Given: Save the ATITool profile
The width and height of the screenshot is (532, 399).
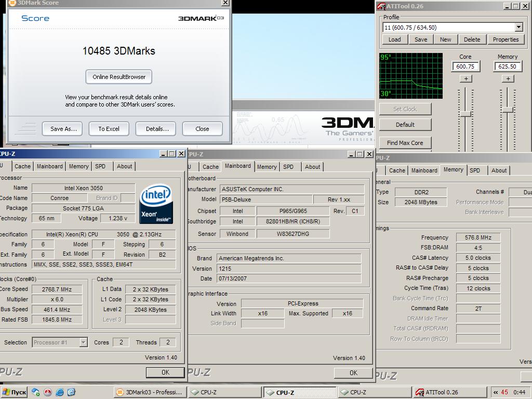Looking at the screenshot, I should click(x=421, y=39).
